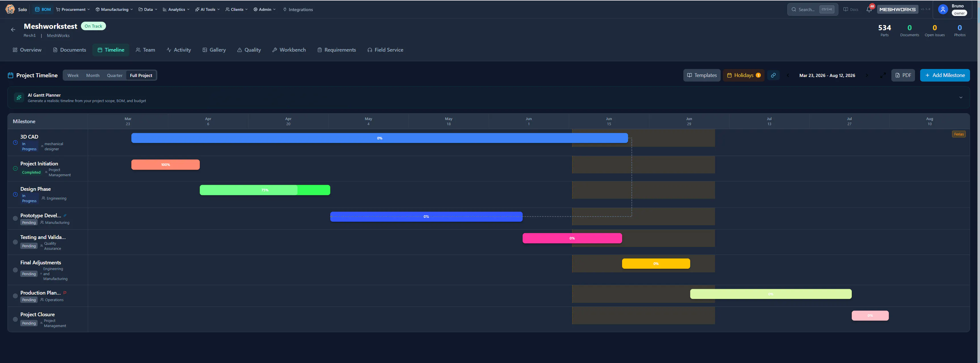Viewport: 980px width, 363px height.
Task: Open the Procurement dropdown menu
Action: tap(73, 9)
